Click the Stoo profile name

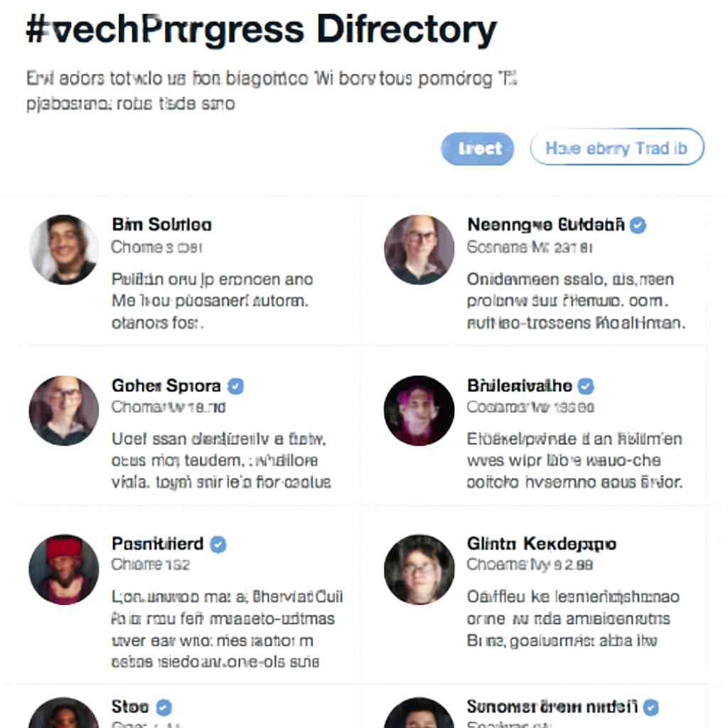coord(129,707)
